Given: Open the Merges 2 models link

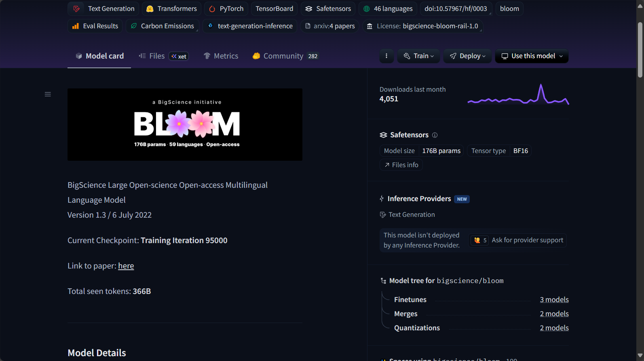Looking at the screenshot, I should tap(554, 314).
